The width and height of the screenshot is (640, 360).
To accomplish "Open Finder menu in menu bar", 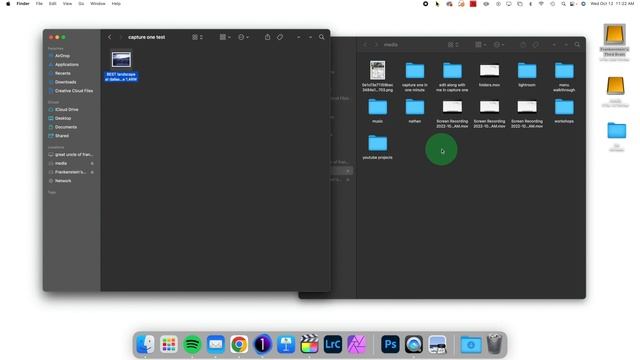I will click(23, 4).
